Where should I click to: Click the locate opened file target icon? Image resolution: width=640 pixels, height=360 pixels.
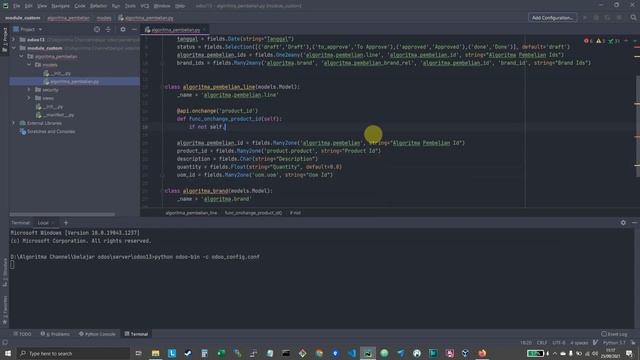click(x=97, y=29)
